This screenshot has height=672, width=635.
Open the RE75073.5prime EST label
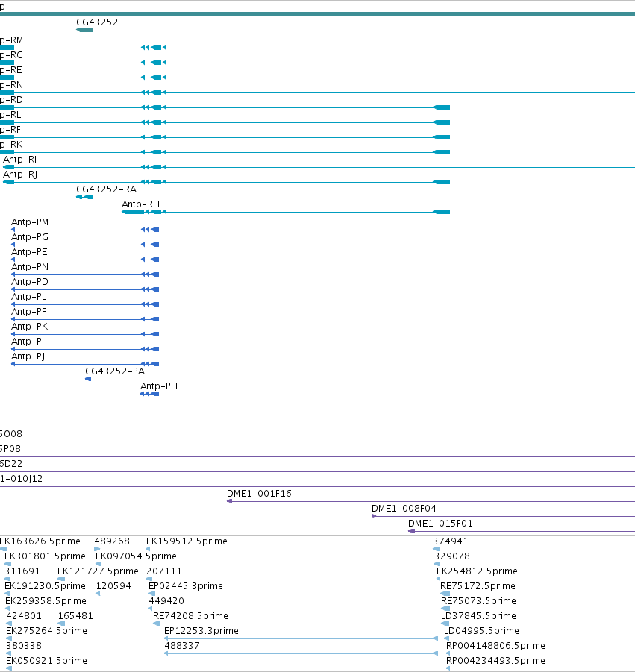[478, 601]
